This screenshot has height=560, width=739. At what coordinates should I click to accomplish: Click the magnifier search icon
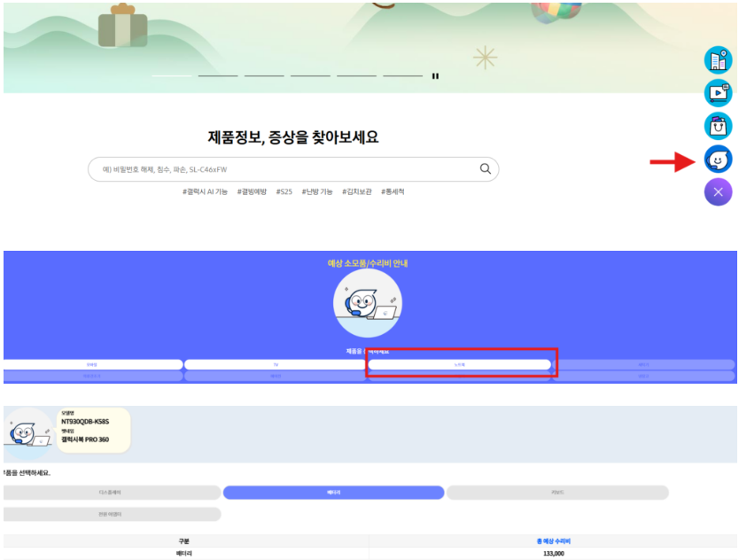pos(486,169)
